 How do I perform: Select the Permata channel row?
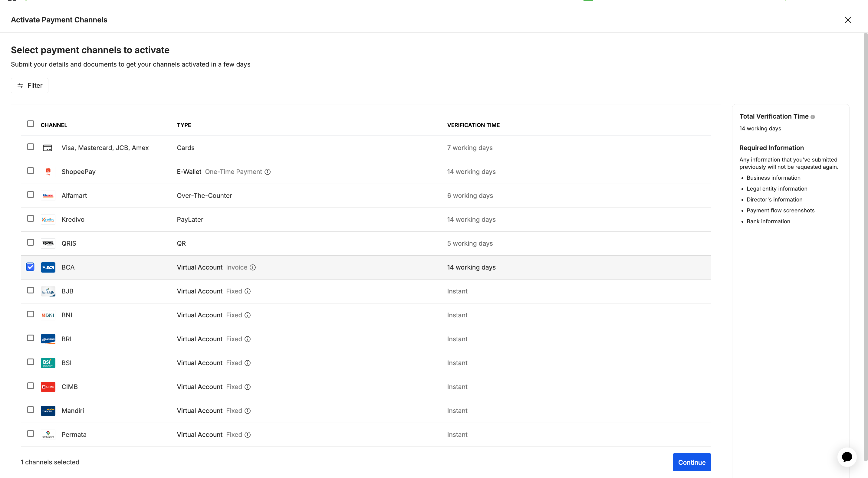(x=74, y=434)
